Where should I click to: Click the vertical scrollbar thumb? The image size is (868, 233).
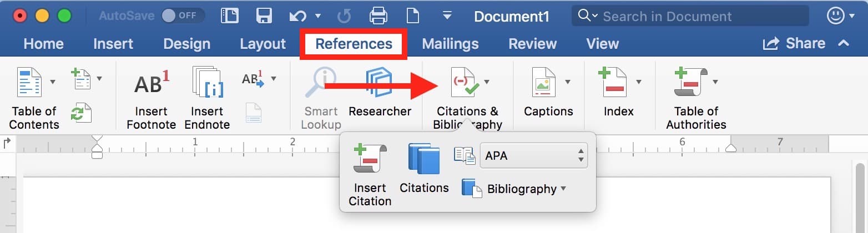[860, 198]
